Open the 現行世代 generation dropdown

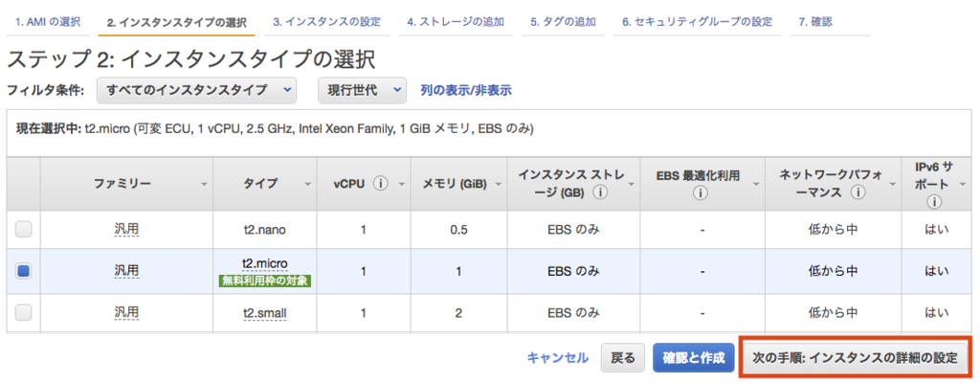click(363, 90)
